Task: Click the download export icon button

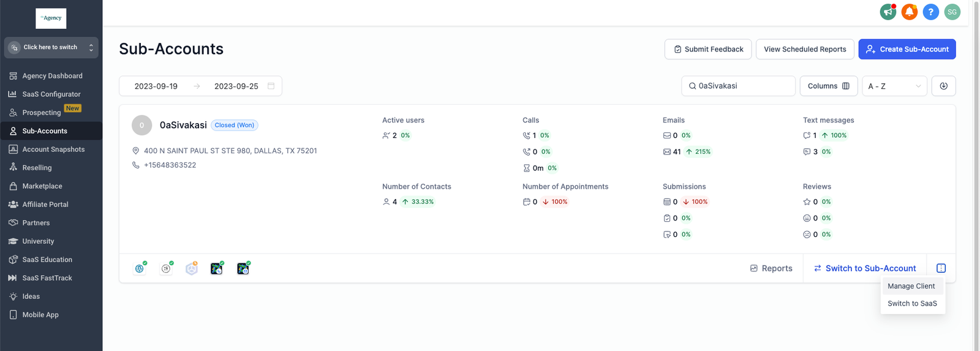Action: 943,86
